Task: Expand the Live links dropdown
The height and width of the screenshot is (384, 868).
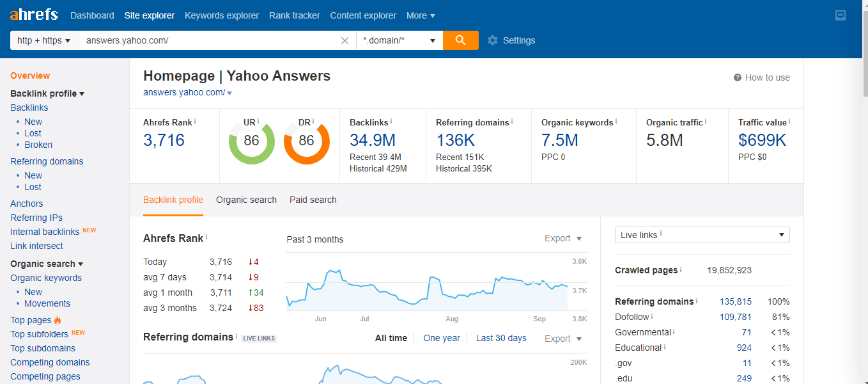Action: pyautogui.click(x=702, y=235)
